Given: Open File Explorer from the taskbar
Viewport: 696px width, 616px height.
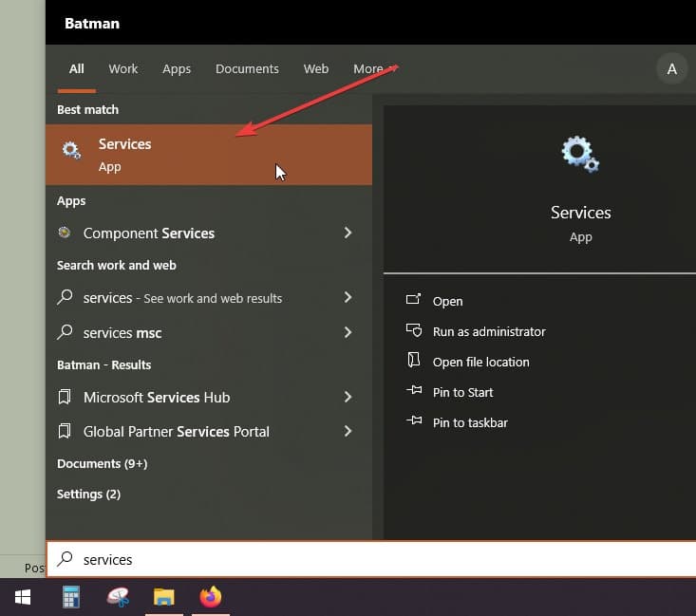Looking at the screenshot, I should coord(163,597).
